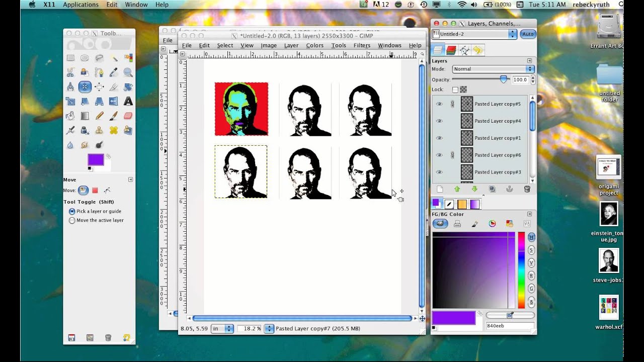
Task: Open the Filters menu
Action: click(362, 45)
